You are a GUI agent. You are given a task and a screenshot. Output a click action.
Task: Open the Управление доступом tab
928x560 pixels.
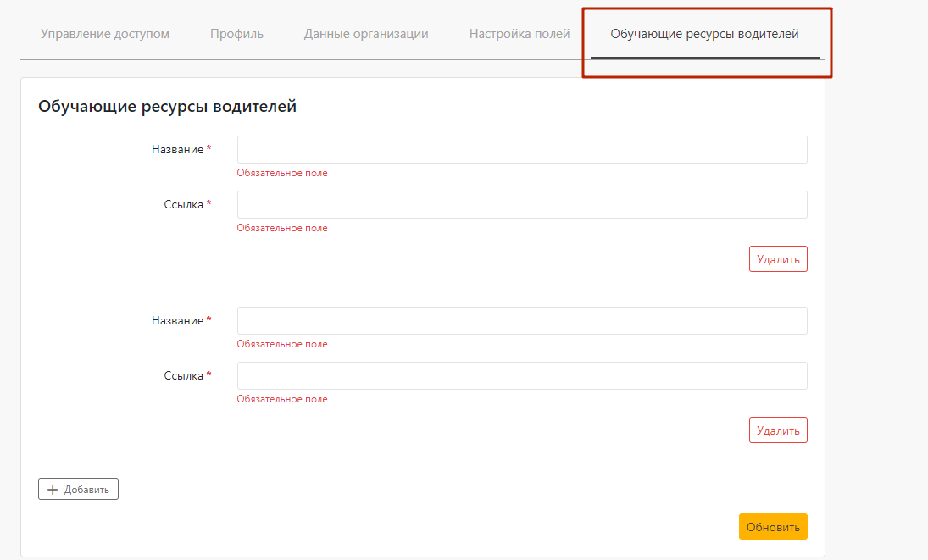(105, 34)
